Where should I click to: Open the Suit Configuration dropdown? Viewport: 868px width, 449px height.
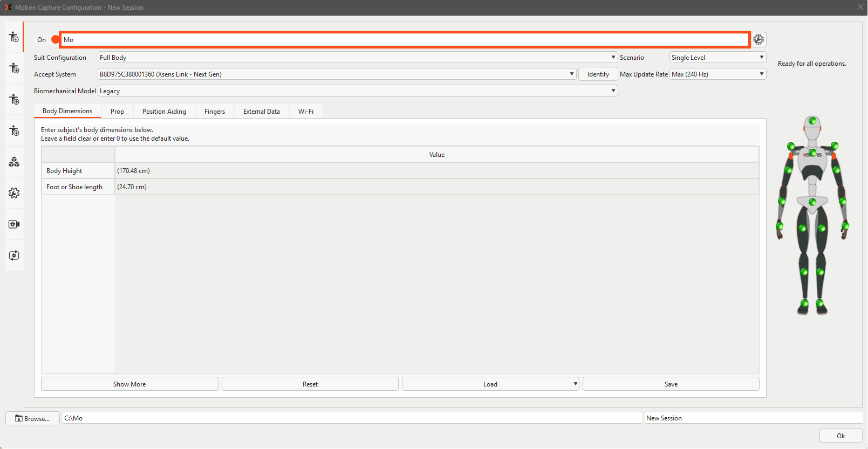pos(358,58)
